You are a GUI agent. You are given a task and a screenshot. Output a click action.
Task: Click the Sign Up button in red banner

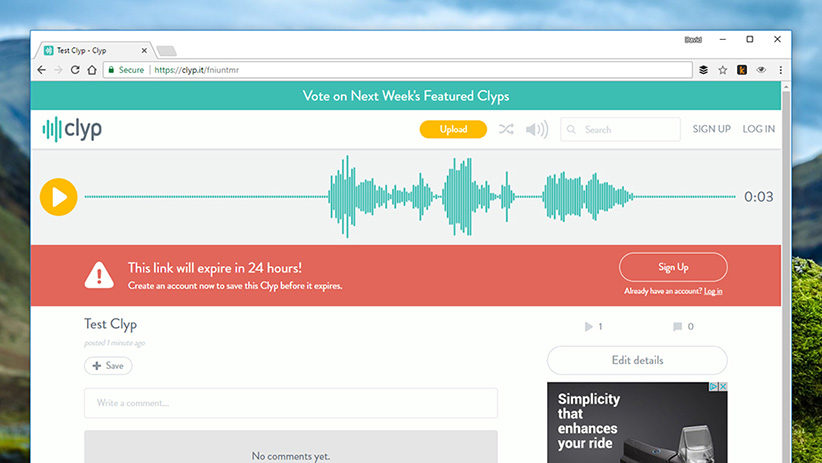[x=673, y=267]
